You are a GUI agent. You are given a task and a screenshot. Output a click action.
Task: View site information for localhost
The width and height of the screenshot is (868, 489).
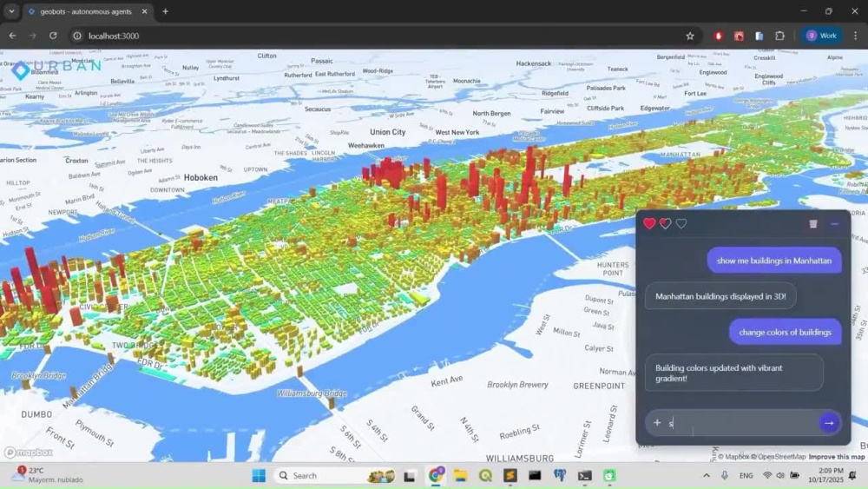click(77, 36)
